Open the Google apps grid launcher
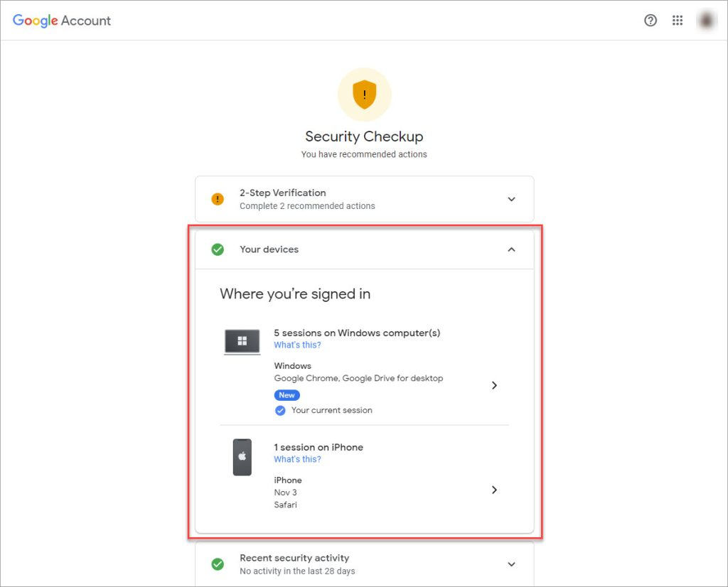The image size is (728, 587). pyautogui.click(x=678, y=21)
